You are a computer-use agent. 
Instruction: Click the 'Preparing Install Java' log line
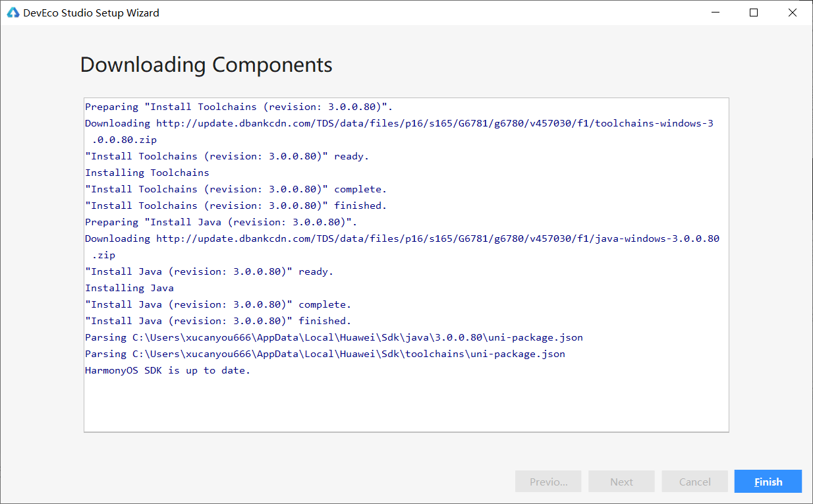[221, 222]
